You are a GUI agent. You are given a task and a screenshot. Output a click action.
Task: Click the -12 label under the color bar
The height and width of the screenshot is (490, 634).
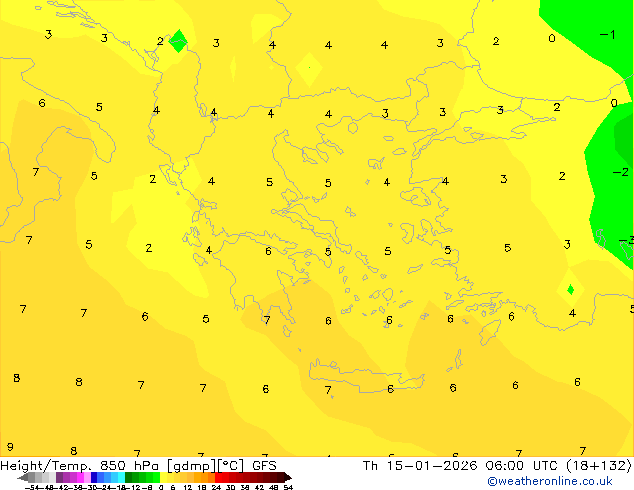[x=135, y=487]
